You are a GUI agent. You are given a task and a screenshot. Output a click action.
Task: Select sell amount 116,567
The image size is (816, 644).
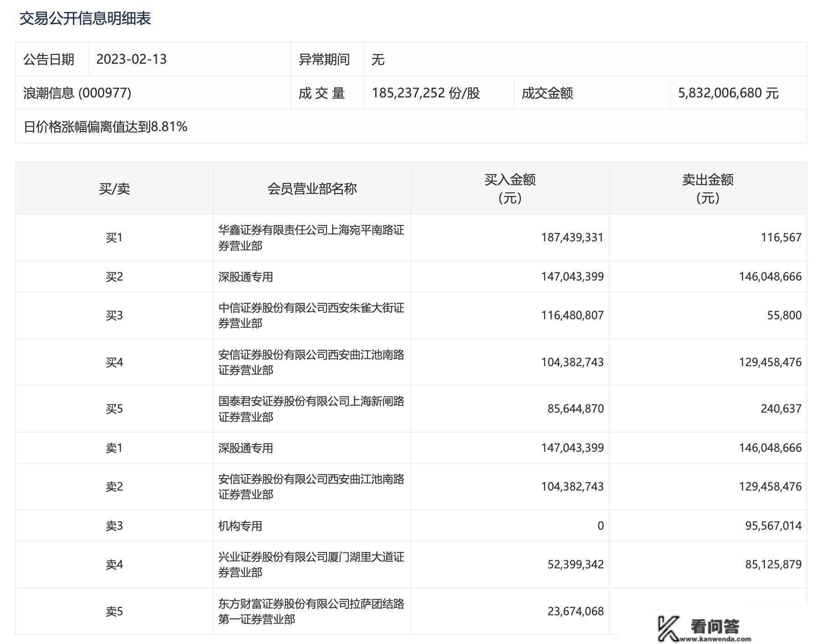point(781,238)
